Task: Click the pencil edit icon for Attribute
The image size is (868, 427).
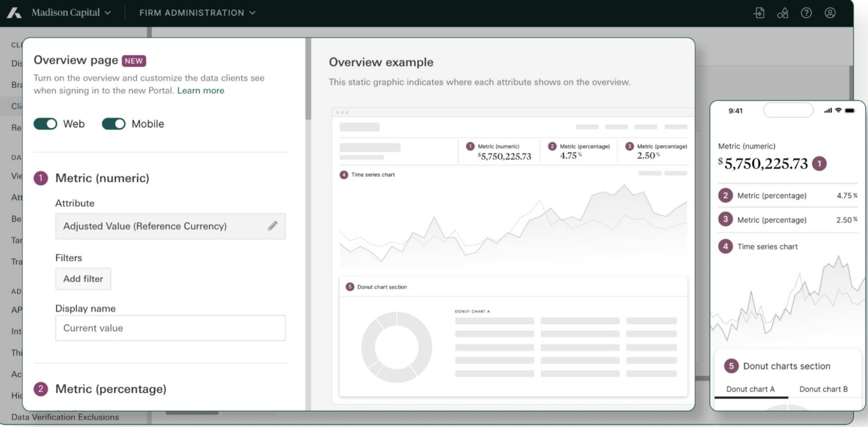Action: click(273, 226)
